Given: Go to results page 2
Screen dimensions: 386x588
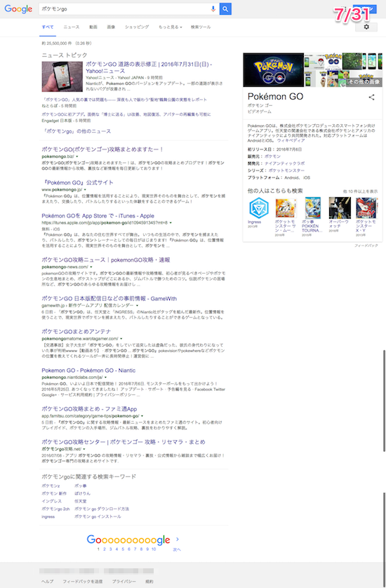Looking at the screenshot, I should point(105,549).
